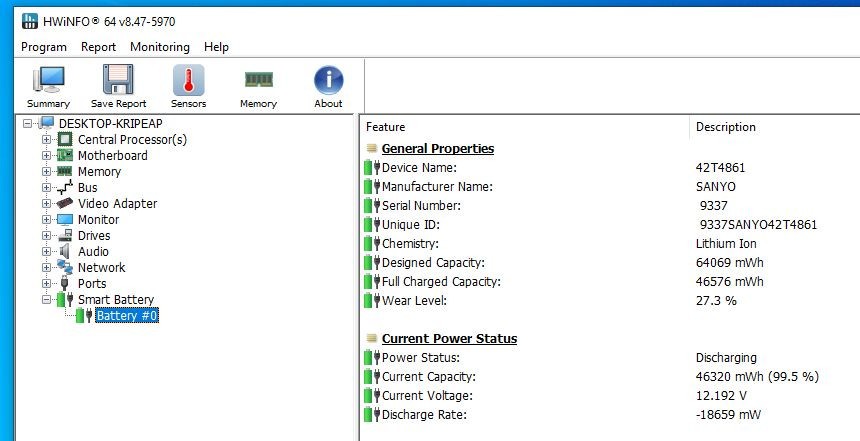
Task: Collapse the DESKTOP-KRIPEAP root node
Action: pos(28,124)
